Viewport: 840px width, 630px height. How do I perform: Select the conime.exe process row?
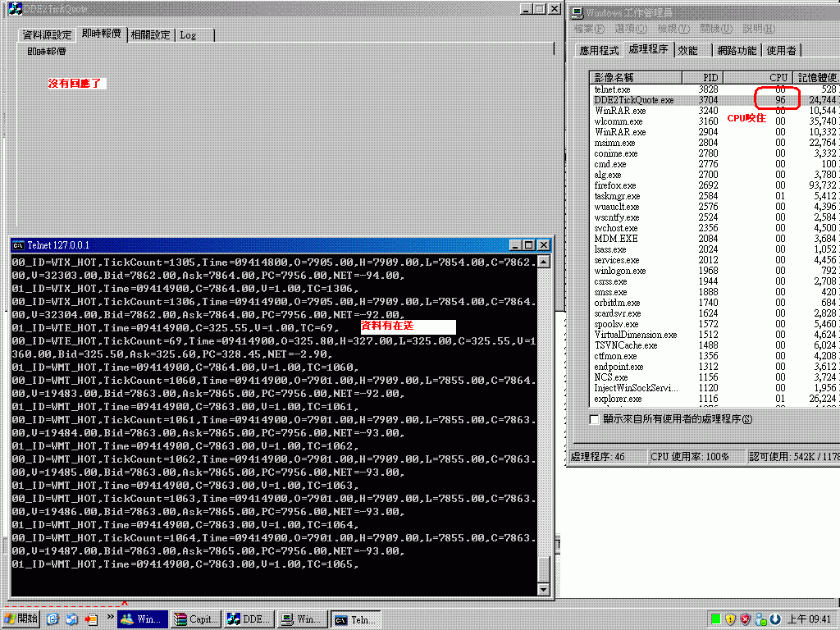(x=715, y=153)
